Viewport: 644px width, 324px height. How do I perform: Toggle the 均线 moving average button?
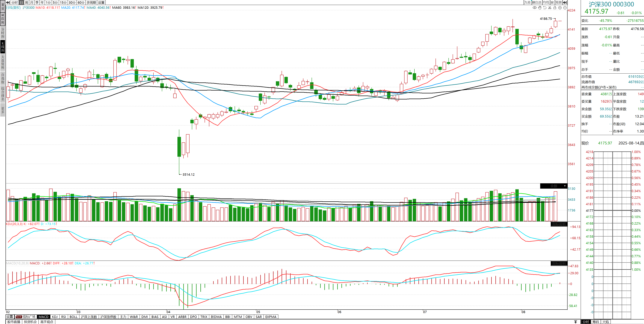[x=546, y=2]
